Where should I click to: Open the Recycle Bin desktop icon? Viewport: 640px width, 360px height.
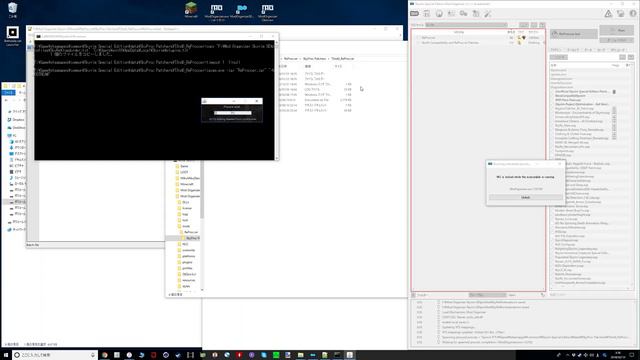[13, 10]
